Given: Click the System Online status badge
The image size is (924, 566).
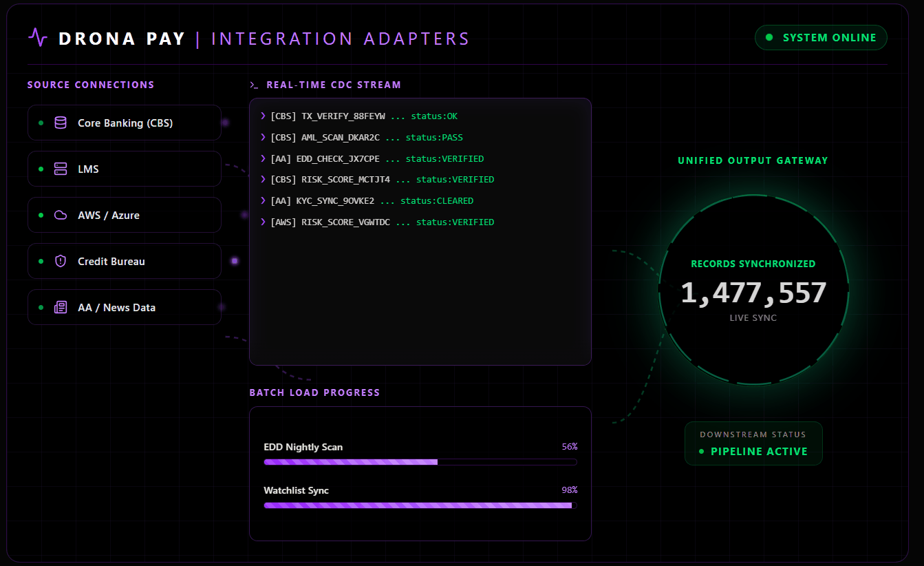Looking at the screenshot, I should click(x=821, y=37).
